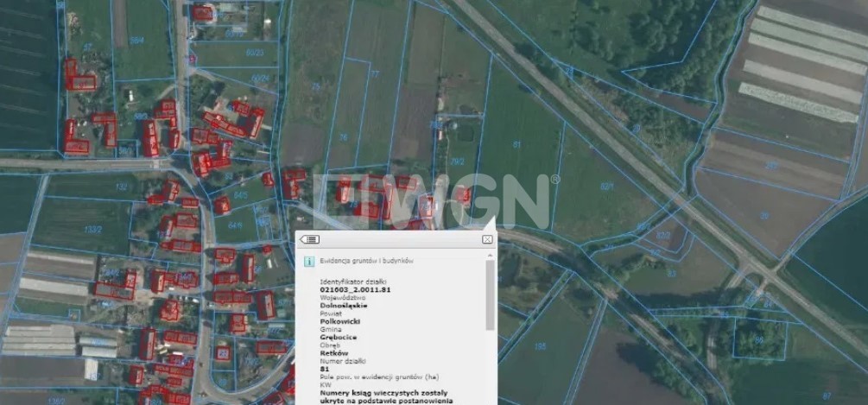Select parcel 77 on the map
The height and width of the screenshot is (405, 868).
[374, 75]
